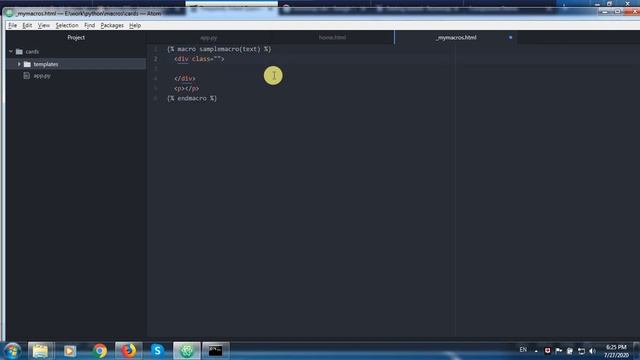Click the Atom icon in title bar
This screenshot has width=640, height=360.
pyautogui.click(x=9, y=13)
